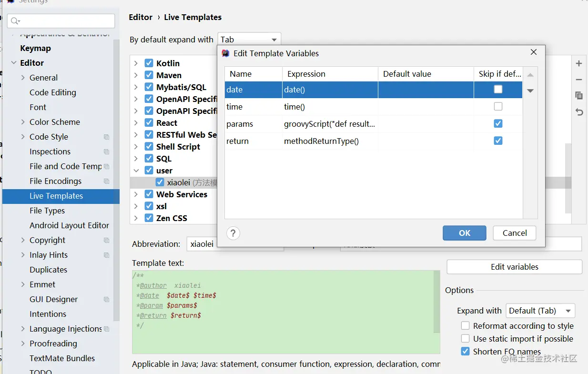Open Code Editing settings page
This screenshot has width=588, height=374.
click(x=53, y=92)
